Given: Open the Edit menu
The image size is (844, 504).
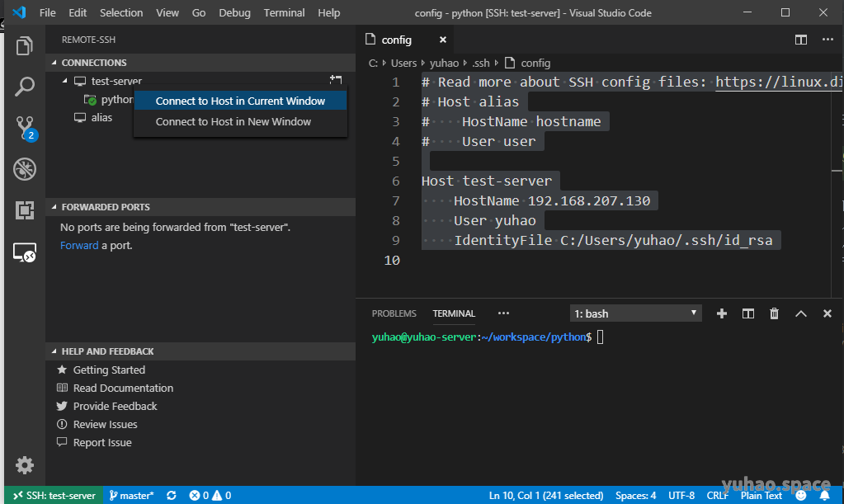Looking at the screenshot, I should click(78, 12).
